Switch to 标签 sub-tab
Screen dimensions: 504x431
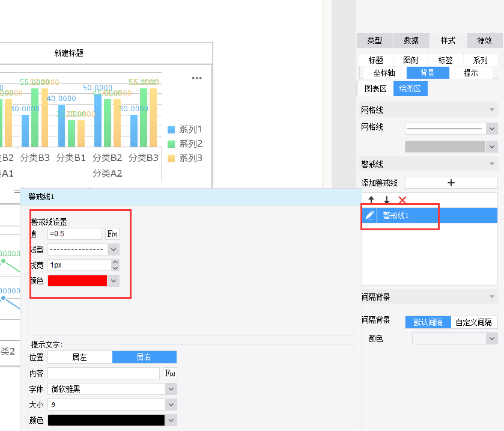point(446,60)
